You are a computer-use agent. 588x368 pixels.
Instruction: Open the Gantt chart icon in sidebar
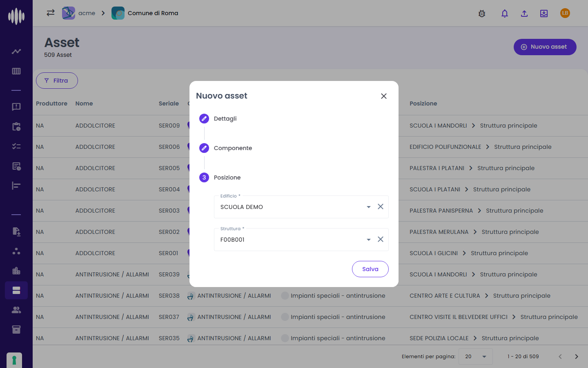pyautogui.click(x=16, y=186)
